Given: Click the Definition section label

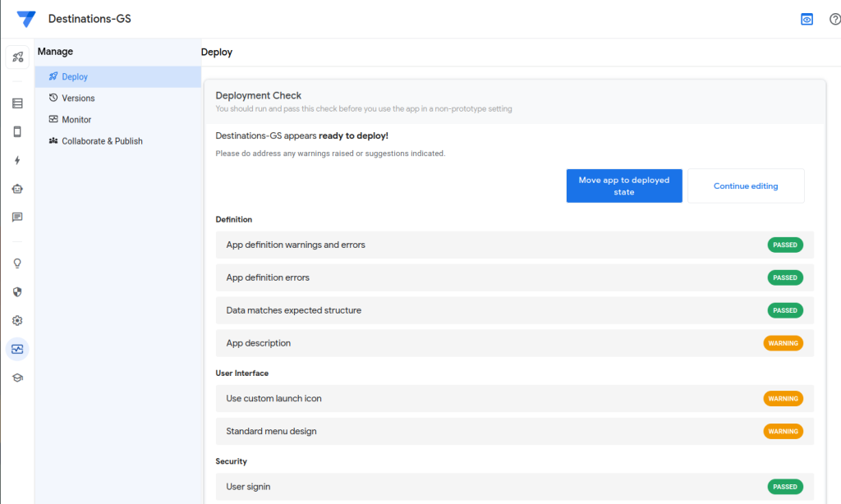Looking at the screenshot, I should tap(234, 219).
